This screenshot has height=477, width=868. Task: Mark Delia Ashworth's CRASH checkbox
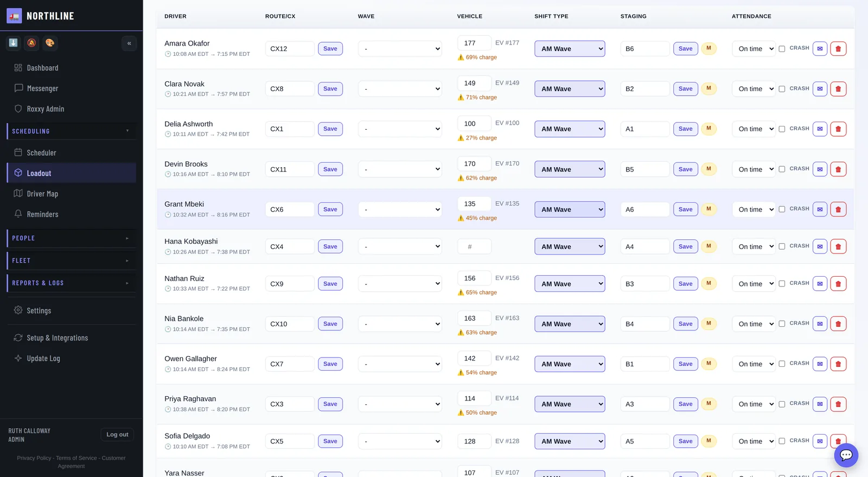[x=782, y=129]
